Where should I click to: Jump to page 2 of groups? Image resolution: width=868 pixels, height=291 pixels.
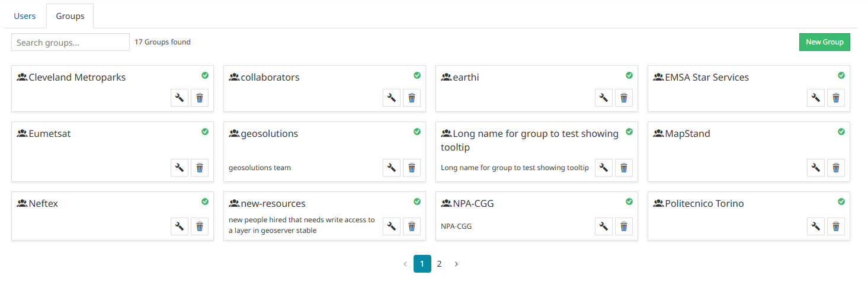pos(439,264)
